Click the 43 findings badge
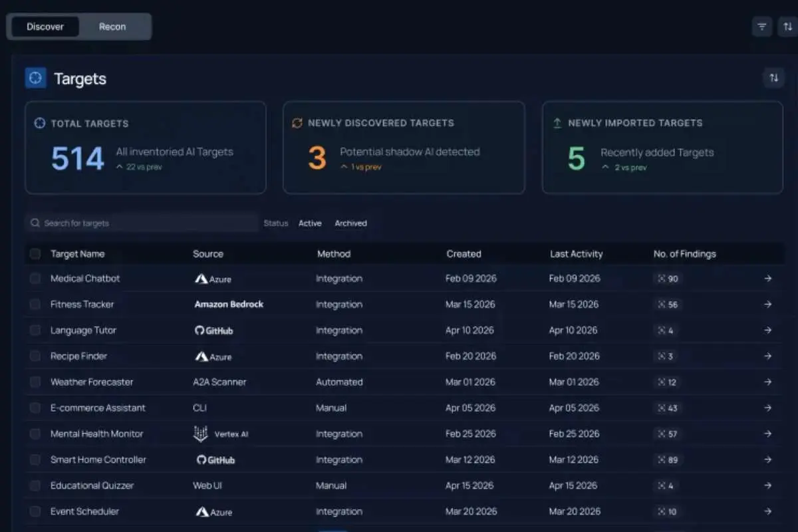The width and height of the screenshot is (798, 532). (x=668, y=408)
